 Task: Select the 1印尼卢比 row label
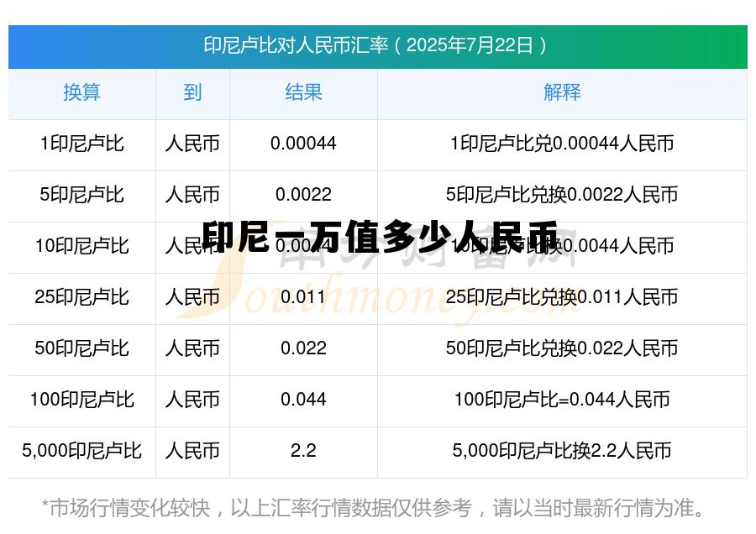(x=81, y=144)
